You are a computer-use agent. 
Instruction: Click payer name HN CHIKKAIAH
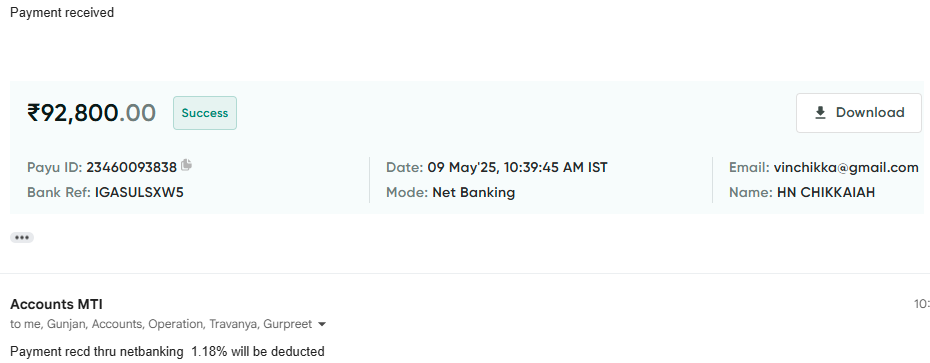pyautogui.click(x=826, y=193)
